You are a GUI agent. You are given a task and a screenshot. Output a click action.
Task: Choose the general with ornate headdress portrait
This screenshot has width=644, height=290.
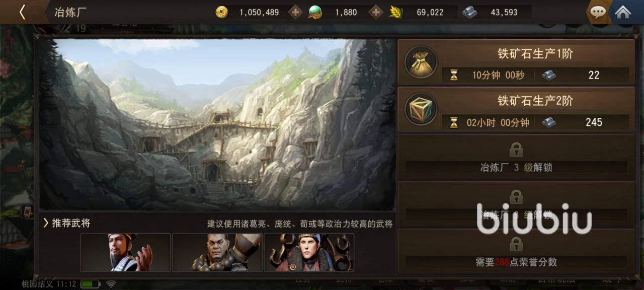[x=309, y=252]
